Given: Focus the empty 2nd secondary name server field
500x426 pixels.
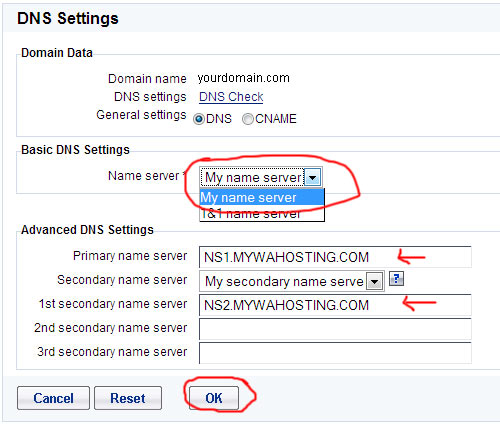Looking at the screenshot, I should pyautogui.click(x=335, y=329).
